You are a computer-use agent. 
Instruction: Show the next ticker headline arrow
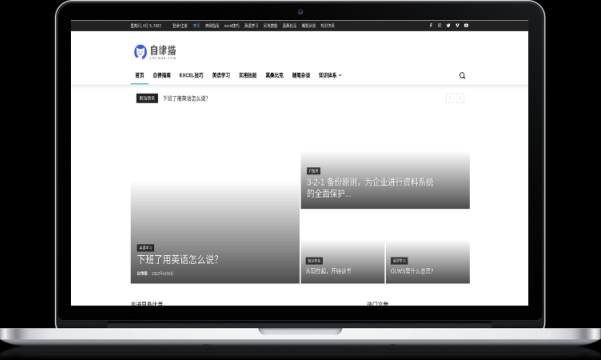[460, 99]
